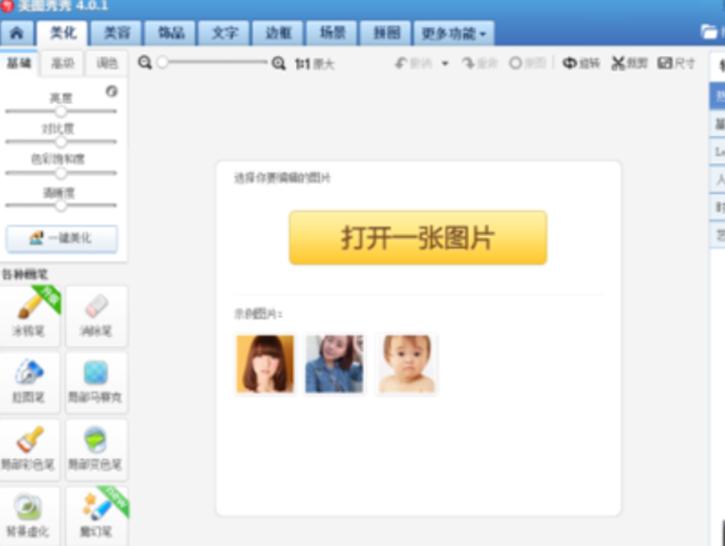
Task: Click the zoom level slider handle
Action: tap(162, 62)
